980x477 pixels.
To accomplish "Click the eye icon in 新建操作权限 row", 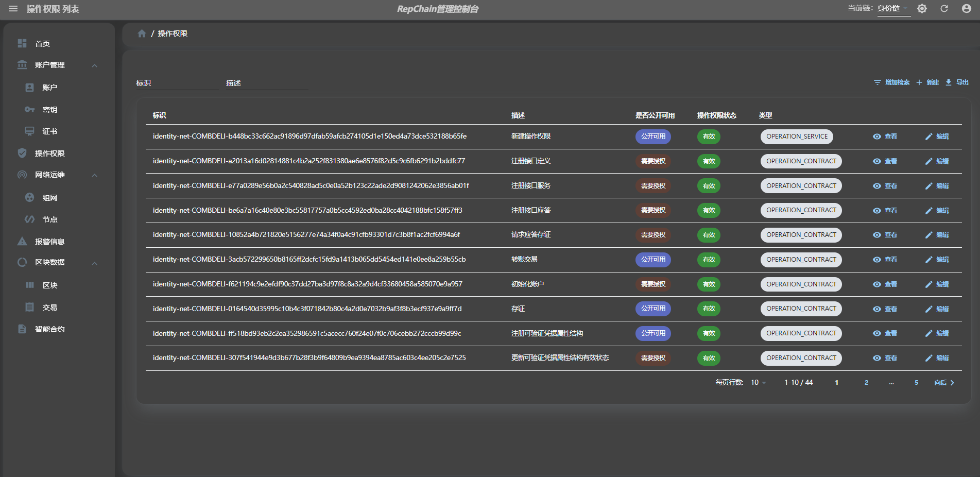I will [x=877, y=137].
